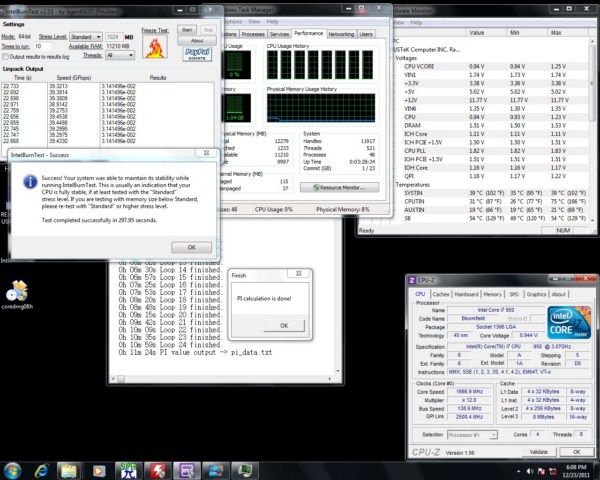Open the Threads dropdown
Viewport: 600px width, 480px height.
point(120,55)
